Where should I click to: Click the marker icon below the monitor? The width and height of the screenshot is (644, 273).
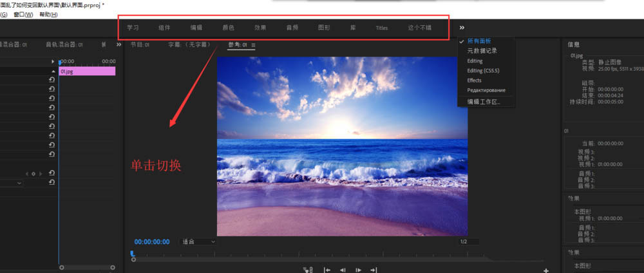pyautogui.click(x=308, y=270)
